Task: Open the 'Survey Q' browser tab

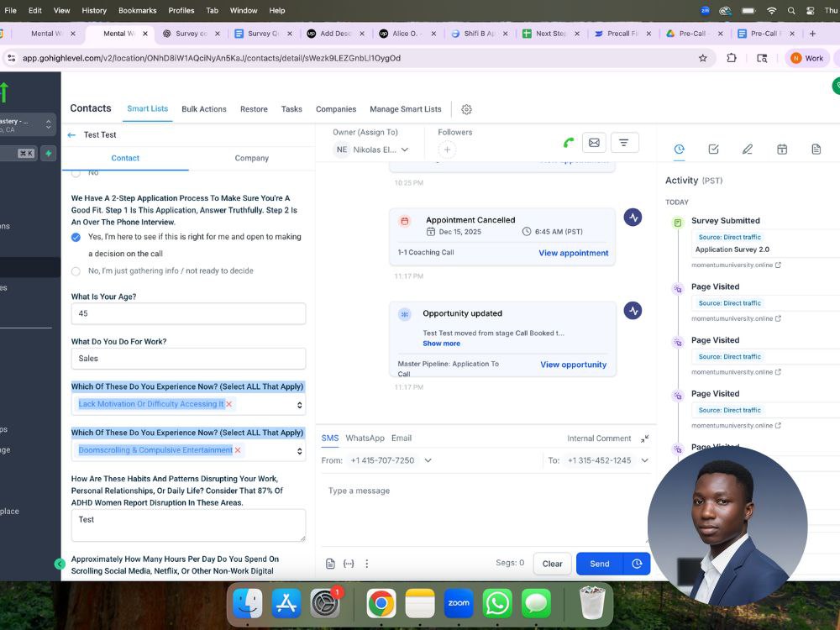Action: point(265,34)
